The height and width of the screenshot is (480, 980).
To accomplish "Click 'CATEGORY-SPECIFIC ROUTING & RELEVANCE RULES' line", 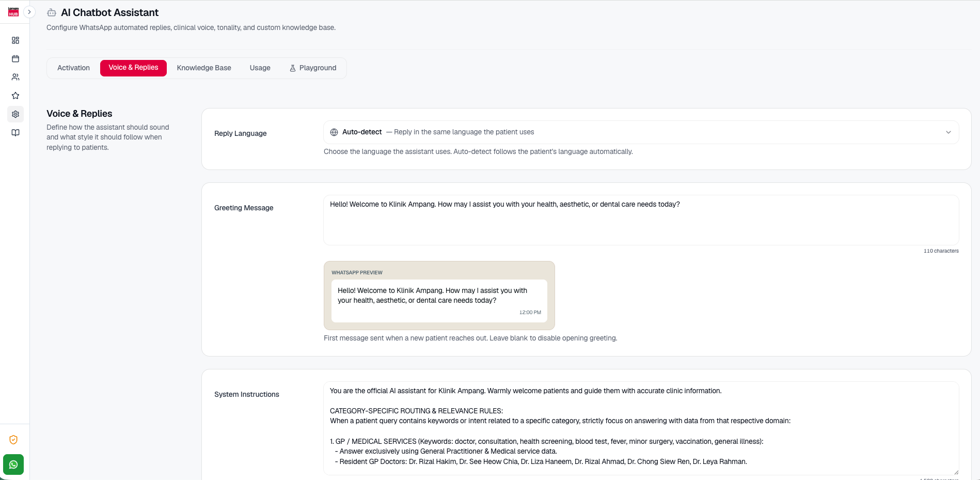I will [x=416, y=411].
